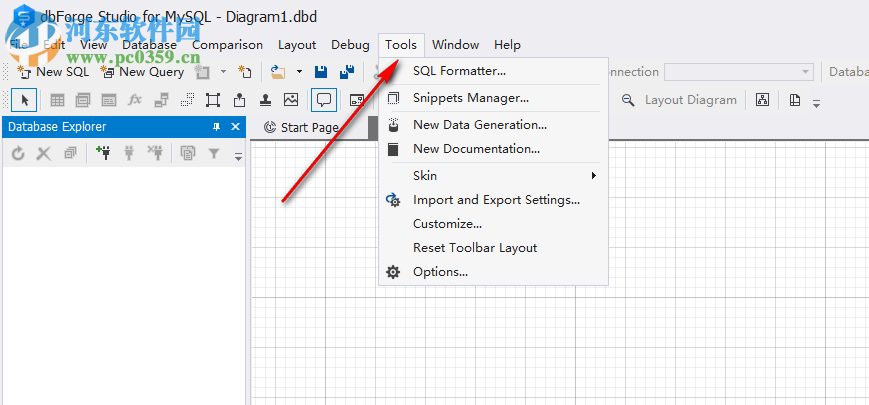Click the page layout document icon
869x405 pixels.
click(795, 100)
